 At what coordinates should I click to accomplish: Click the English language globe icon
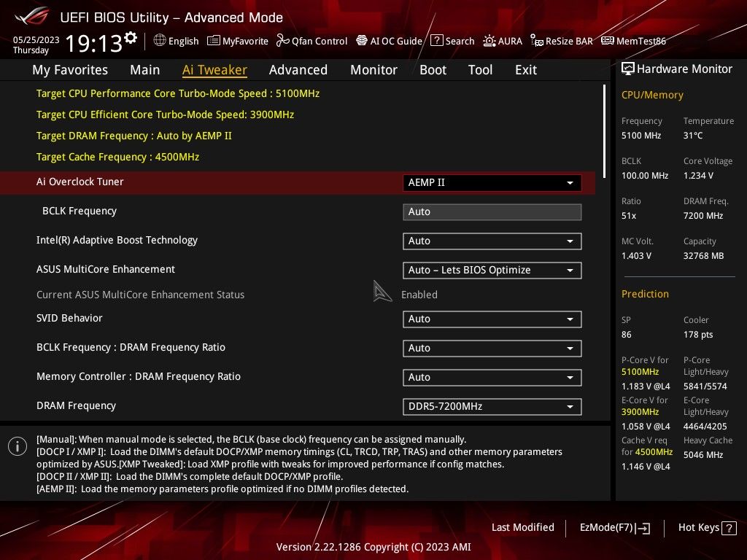coord(160,41)
